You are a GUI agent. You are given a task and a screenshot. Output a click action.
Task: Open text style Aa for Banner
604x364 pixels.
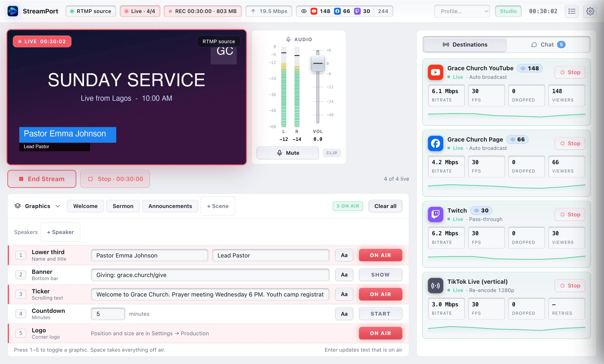(x=344, y=275)
